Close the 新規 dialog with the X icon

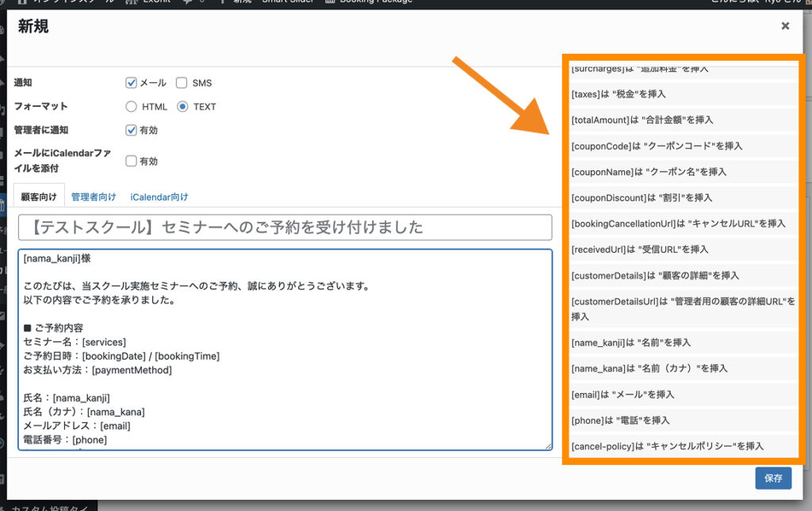coord(785,26)
